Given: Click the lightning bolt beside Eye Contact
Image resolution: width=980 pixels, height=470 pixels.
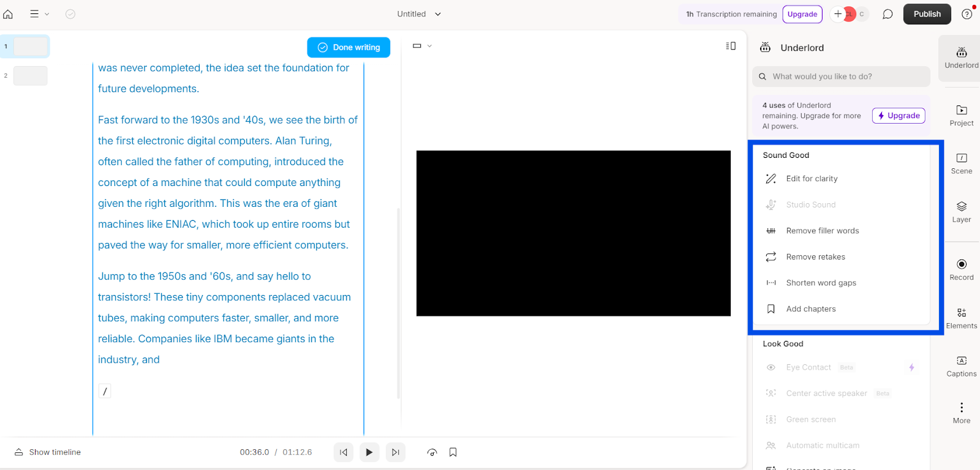Looking at the screenshot, I should [911, 367].
